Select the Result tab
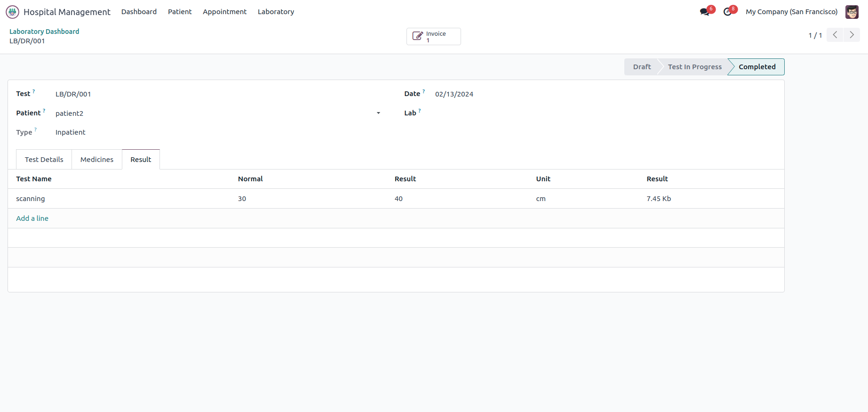Screen dimensions: 868x412 (141, 160)
